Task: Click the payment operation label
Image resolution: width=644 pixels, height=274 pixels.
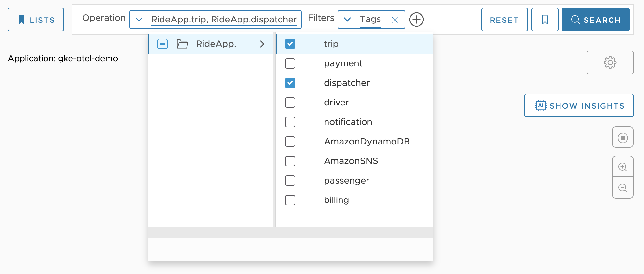Action: tap(343, 63)
